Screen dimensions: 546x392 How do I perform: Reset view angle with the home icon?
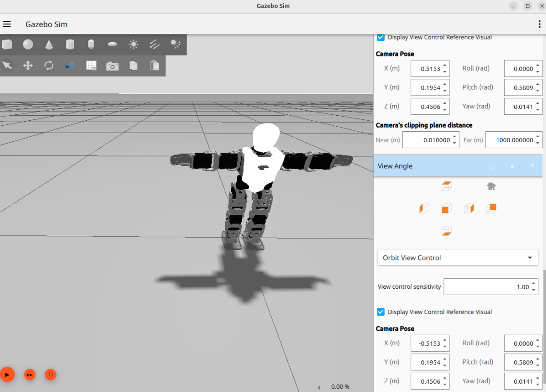(491, 186)
